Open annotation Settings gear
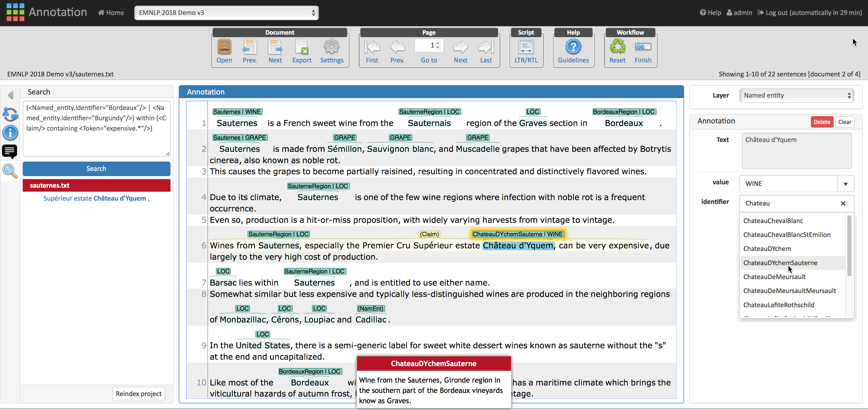 click(331, 51)
